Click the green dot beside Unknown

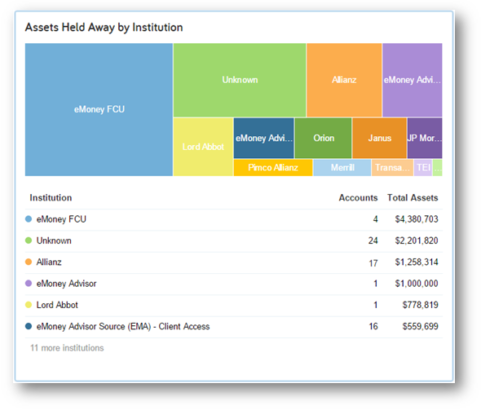coord(29,240)
